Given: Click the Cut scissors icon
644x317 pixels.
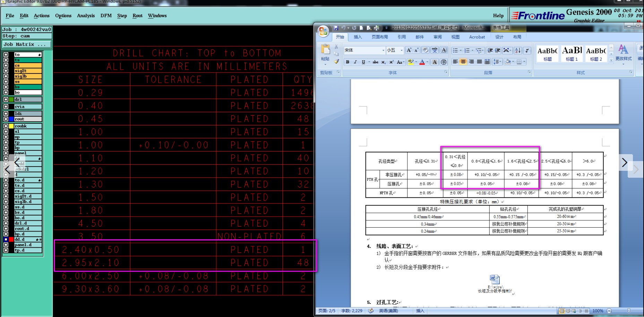Looking at the screenshot, I should tap(336, 47).
